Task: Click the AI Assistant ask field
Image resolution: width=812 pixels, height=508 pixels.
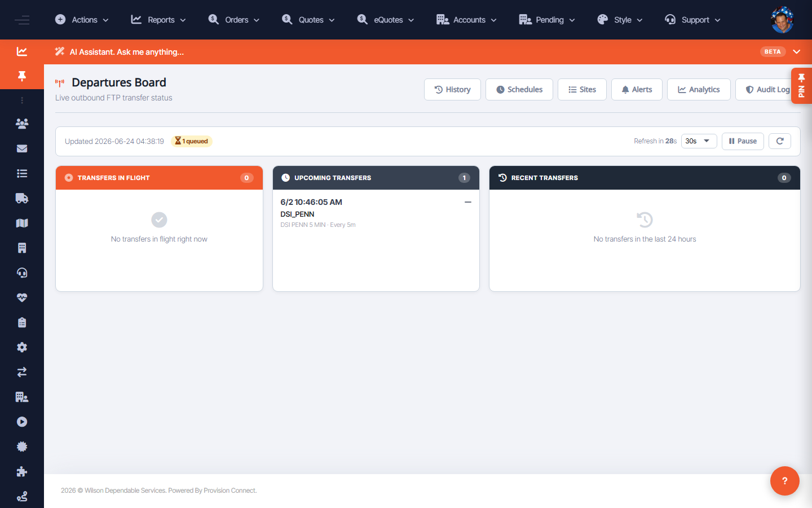Action: pos(127,52)
